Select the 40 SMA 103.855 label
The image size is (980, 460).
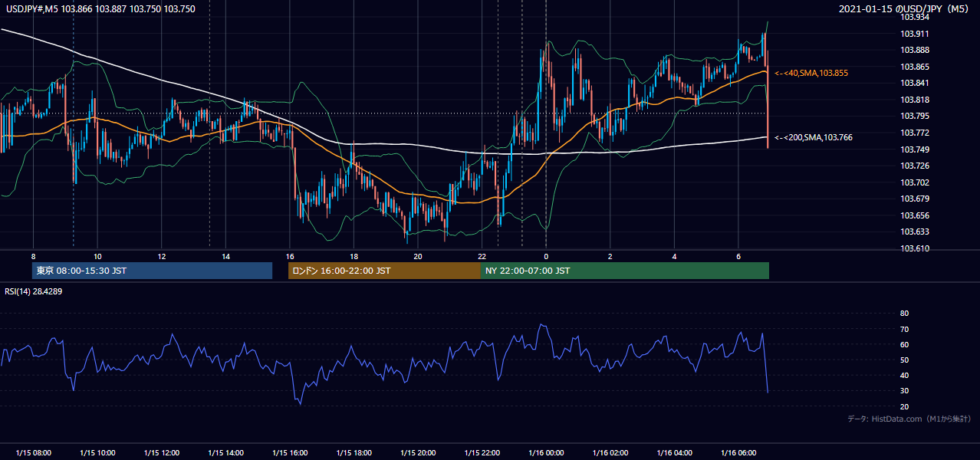pos(811,73)
